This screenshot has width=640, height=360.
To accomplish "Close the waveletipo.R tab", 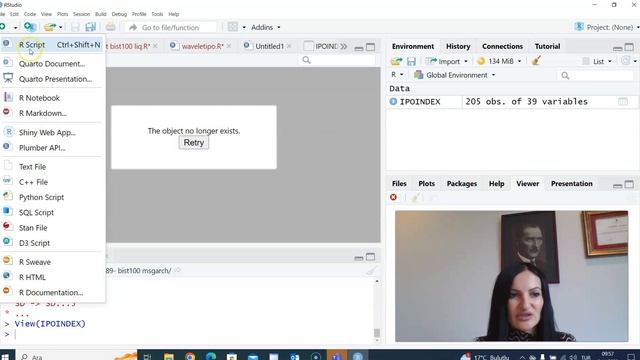I will 229,46.
